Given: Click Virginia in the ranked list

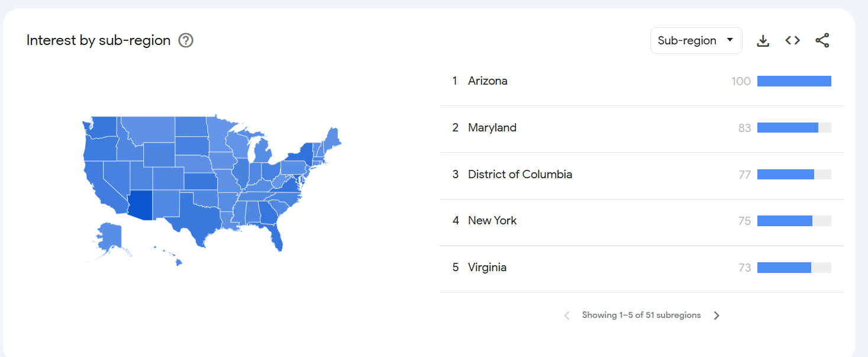Looking at the screenshot, I should 487,268.
